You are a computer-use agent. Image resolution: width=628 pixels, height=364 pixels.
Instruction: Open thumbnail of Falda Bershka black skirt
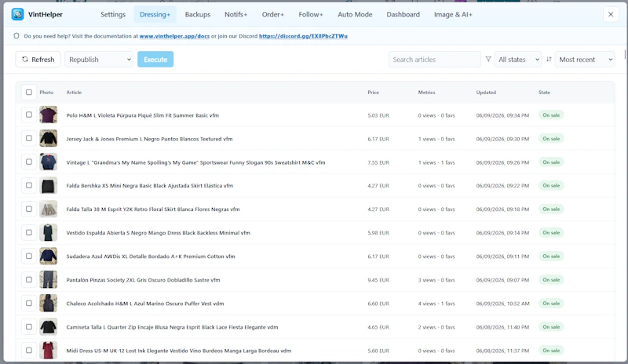pos(48,185)
